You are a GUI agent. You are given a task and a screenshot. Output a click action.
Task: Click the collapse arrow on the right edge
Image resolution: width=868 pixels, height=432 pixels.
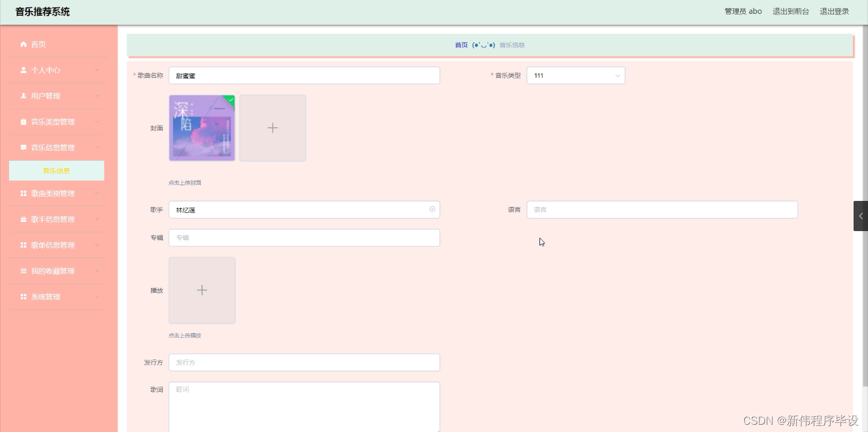(861, 216)
